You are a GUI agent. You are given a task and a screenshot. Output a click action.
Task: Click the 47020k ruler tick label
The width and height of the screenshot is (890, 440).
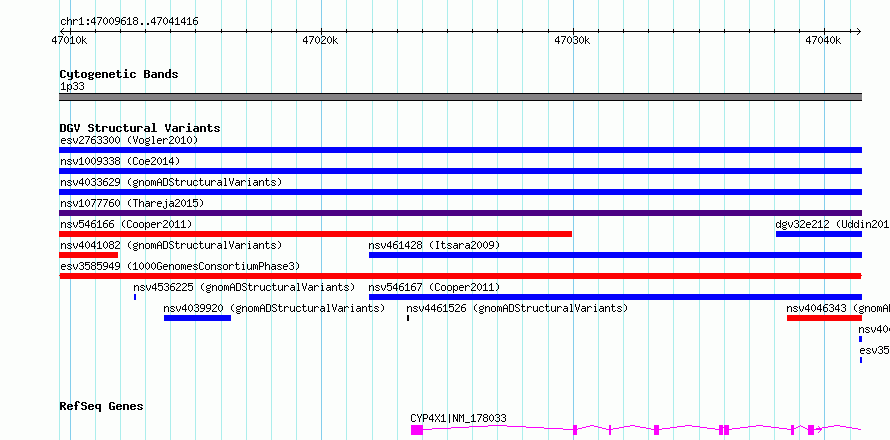pos(321,40)
